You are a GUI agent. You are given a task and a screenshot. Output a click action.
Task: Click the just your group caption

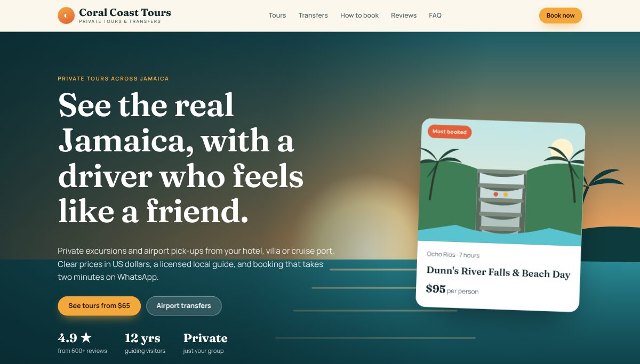(203, 351)
